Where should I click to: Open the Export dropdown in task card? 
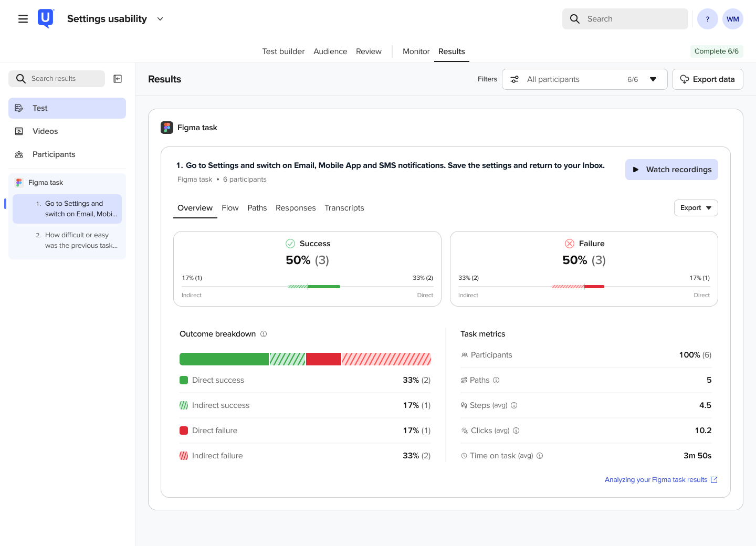(696, 208)
